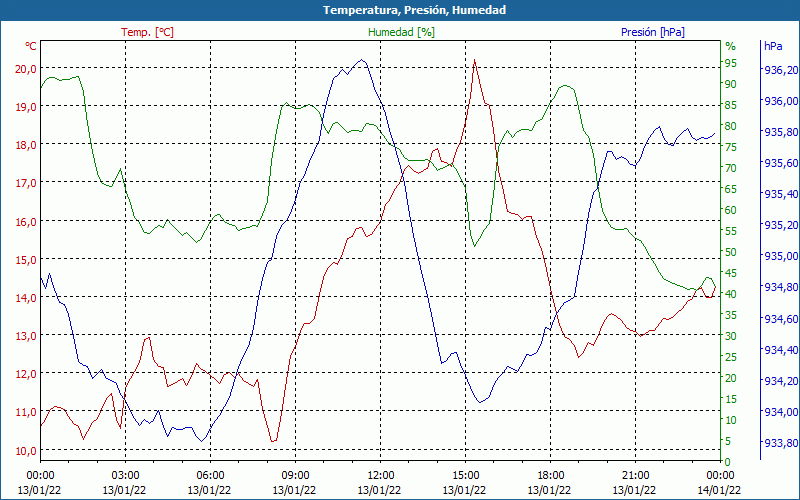800x500 pixels.
Task: Click the '15:00' time axis label
Action: click(465, 475)
